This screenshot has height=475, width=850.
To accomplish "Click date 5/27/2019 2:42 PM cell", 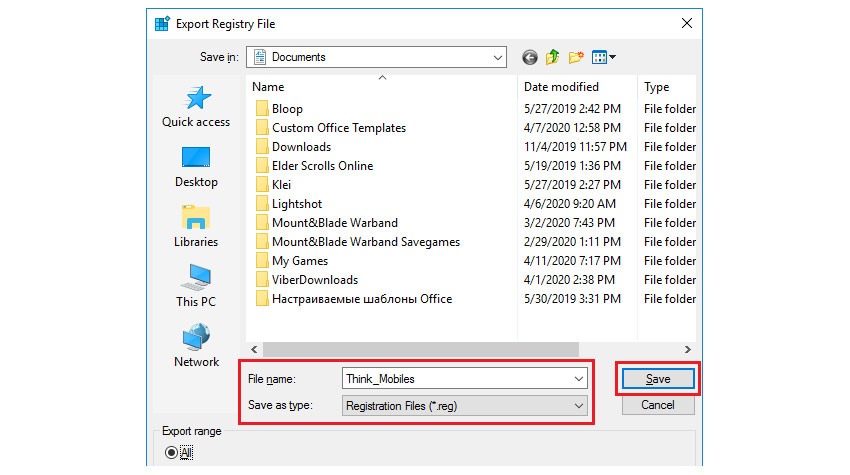I will pos(572,108).
